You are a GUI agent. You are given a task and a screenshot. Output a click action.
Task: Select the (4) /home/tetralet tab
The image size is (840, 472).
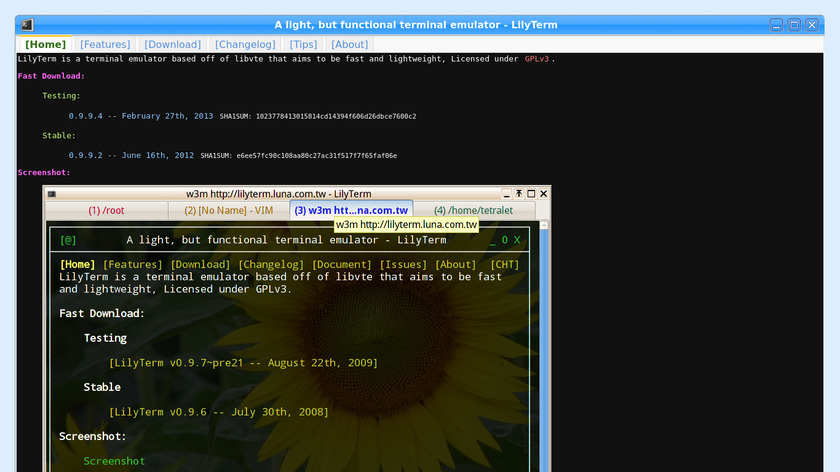pos(474,211)
